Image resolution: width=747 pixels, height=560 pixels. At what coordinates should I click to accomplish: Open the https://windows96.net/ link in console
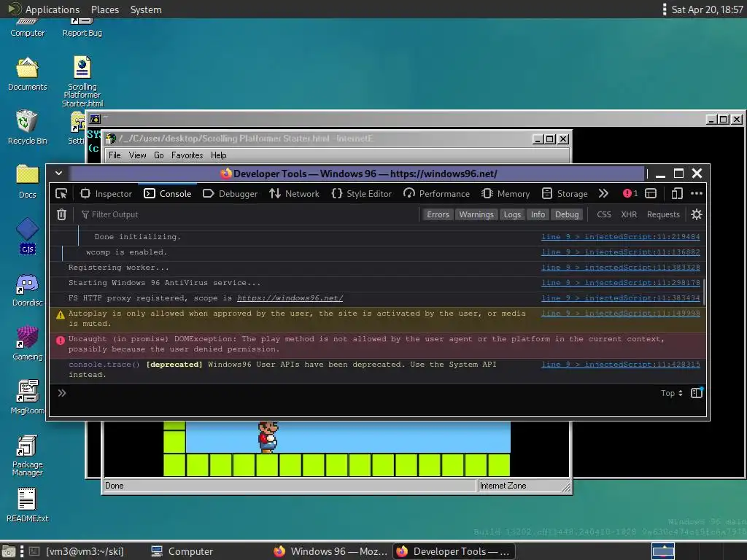290,298
